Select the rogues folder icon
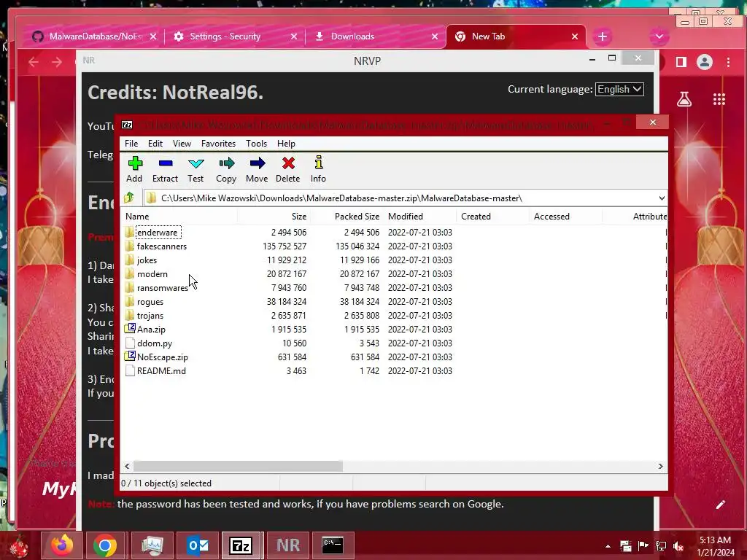747x560 pixels. coord(130,301)
